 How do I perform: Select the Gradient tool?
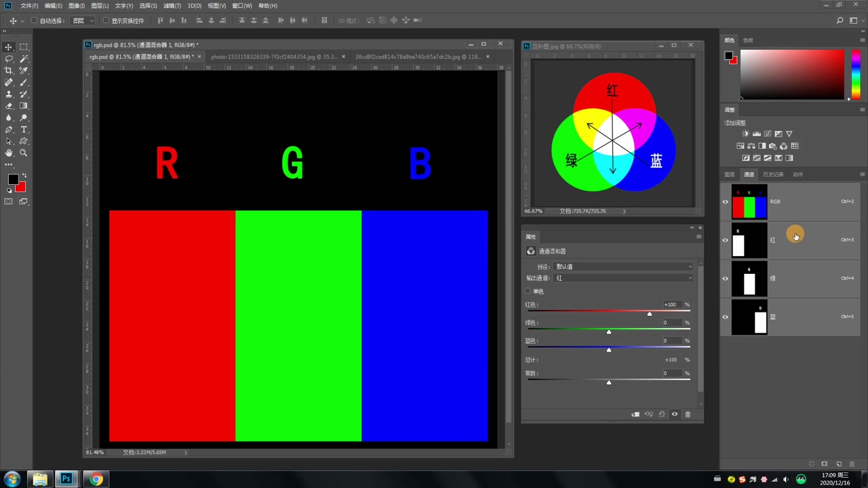[24, 106]
